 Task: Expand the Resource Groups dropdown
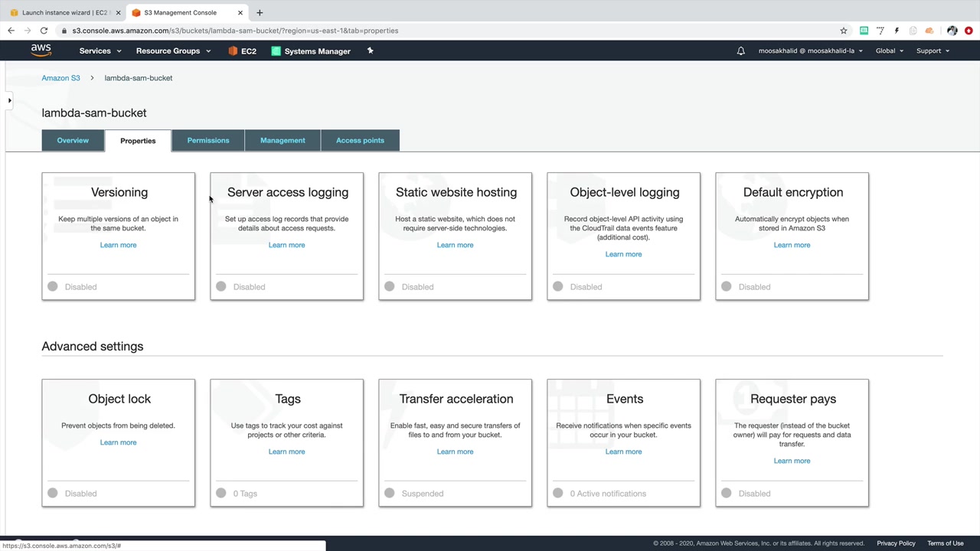173,51
